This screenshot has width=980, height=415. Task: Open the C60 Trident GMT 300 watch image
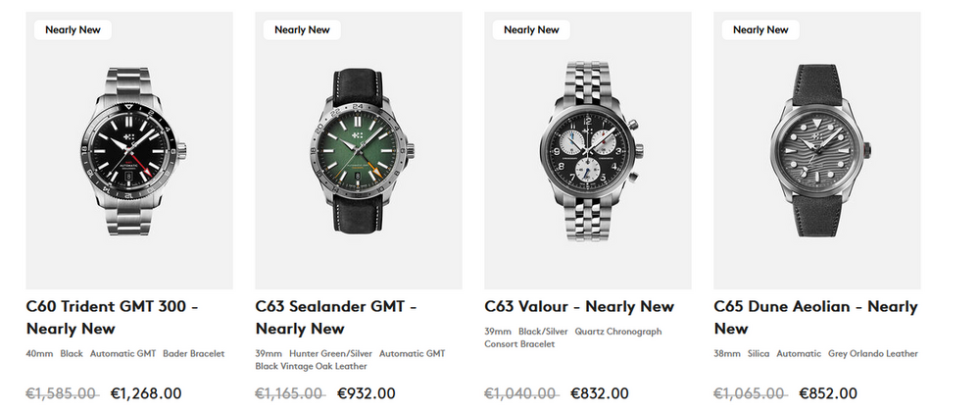click(x=129, y=150)
